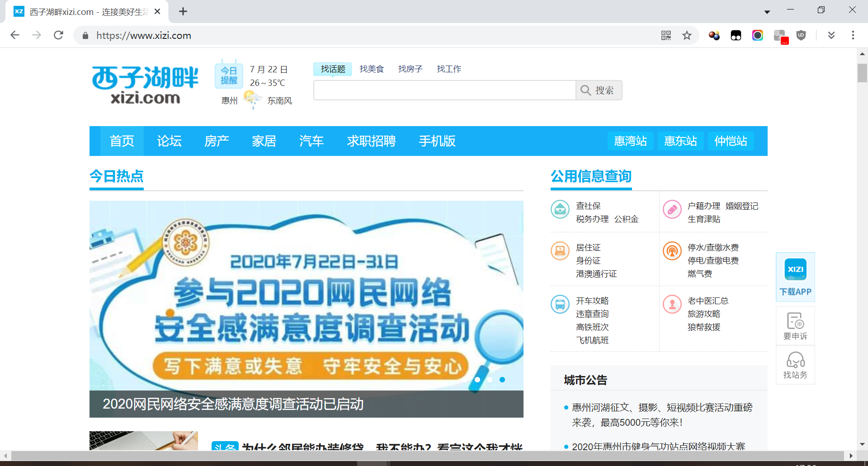This screenshot has width=868, height=466.
Task: Open the 公积金 link
Action: click(627, 219)
